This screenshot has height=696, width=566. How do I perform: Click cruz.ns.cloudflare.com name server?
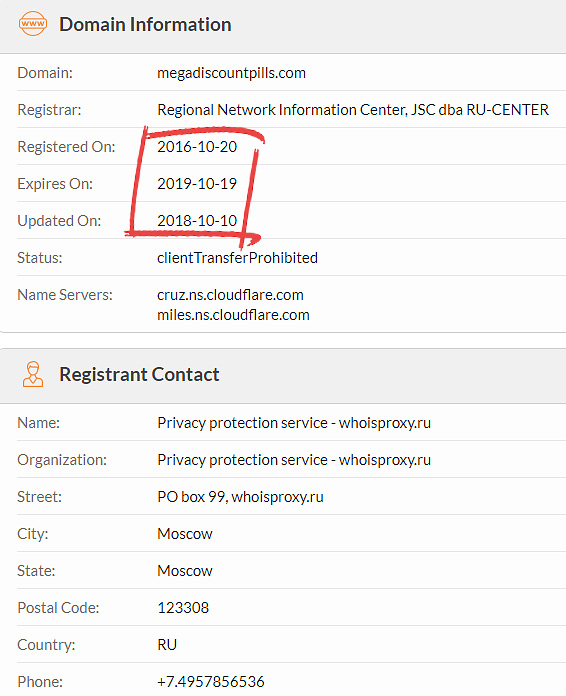tap(230, 295)
